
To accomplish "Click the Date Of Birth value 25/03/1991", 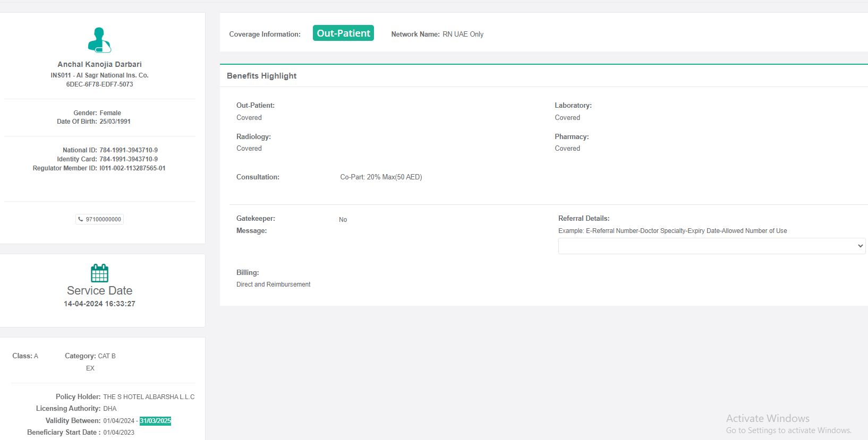I will [115, 122].
